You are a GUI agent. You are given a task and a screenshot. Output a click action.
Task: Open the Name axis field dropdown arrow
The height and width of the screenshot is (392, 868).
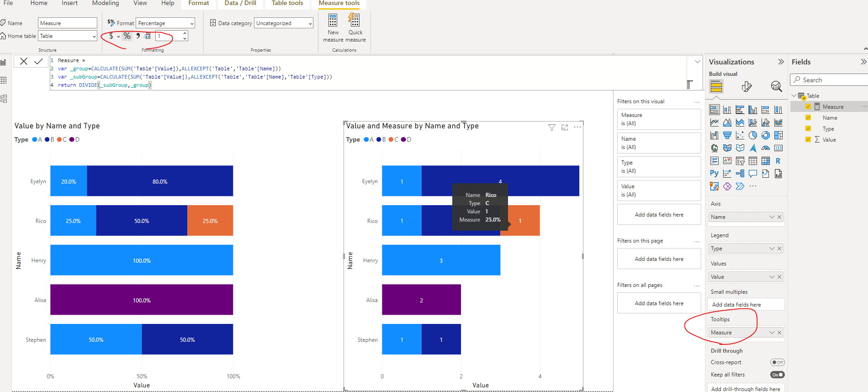click(772, 217)
